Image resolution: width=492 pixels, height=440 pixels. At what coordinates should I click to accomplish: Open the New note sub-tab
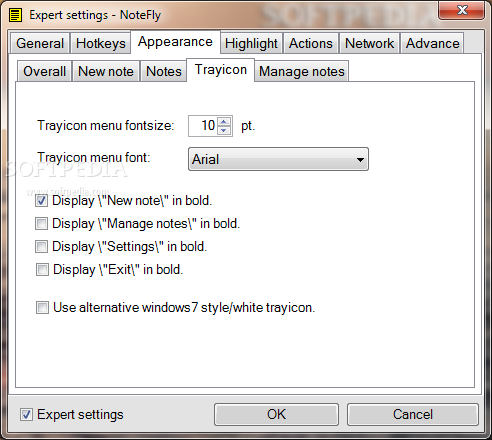point(106,71)
